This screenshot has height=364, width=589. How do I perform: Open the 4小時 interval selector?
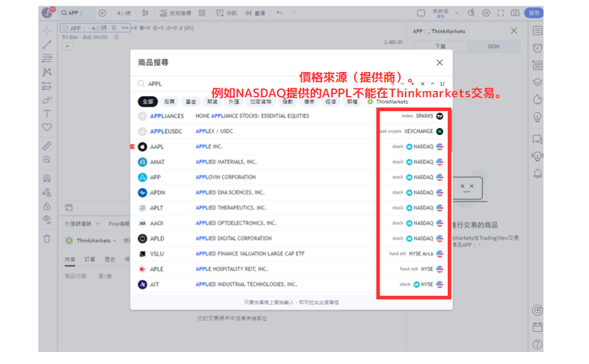(x=123, y=13)
